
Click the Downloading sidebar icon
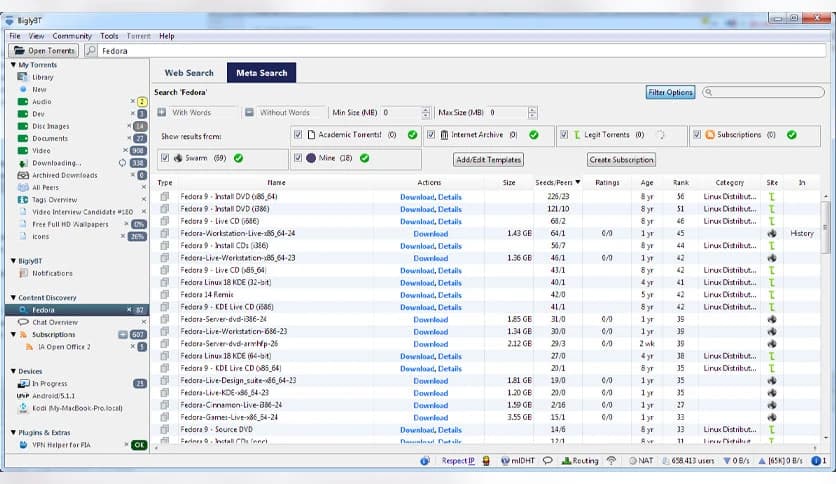tap(23, 162)
